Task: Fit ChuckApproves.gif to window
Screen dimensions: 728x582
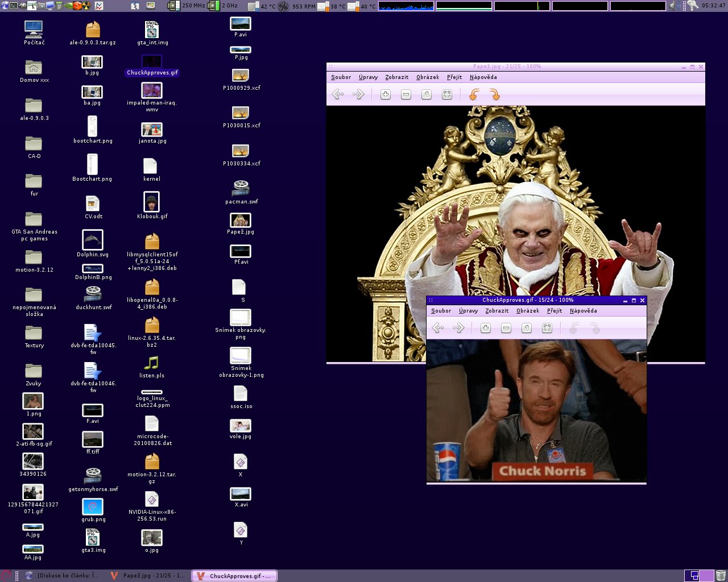Action: [x=547, y=328]
